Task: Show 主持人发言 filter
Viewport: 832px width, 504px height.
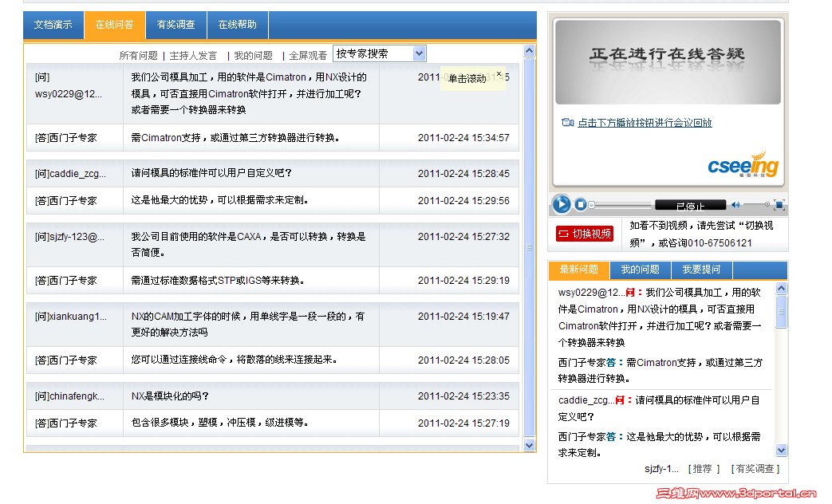Action: pos(193,55)
